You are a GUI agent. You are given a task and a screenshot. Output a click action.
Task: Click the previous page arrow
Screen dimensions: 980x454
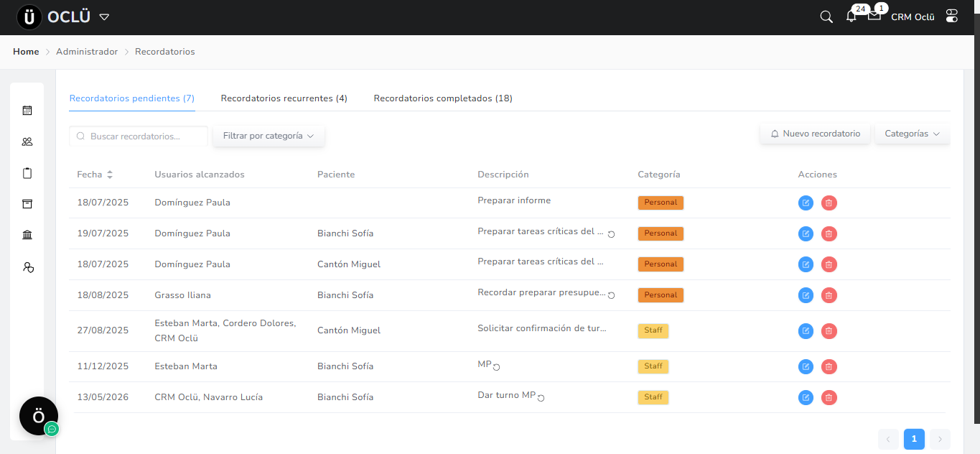point(888,439)
